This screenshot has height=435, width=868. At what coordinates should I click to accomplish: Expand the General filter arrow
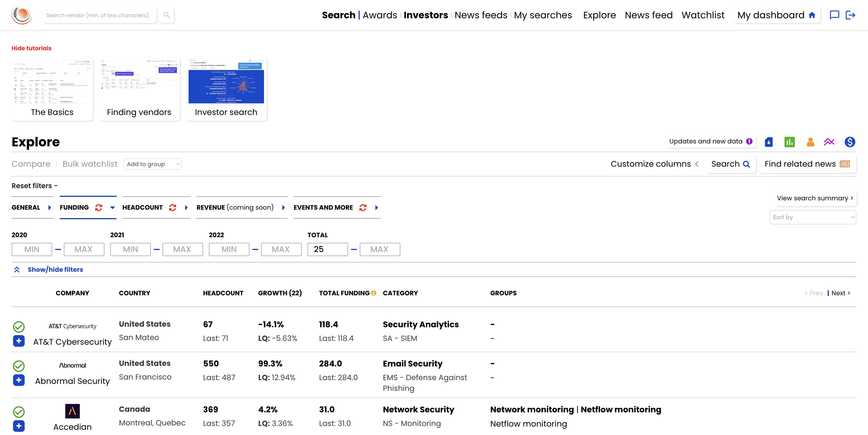50,207
